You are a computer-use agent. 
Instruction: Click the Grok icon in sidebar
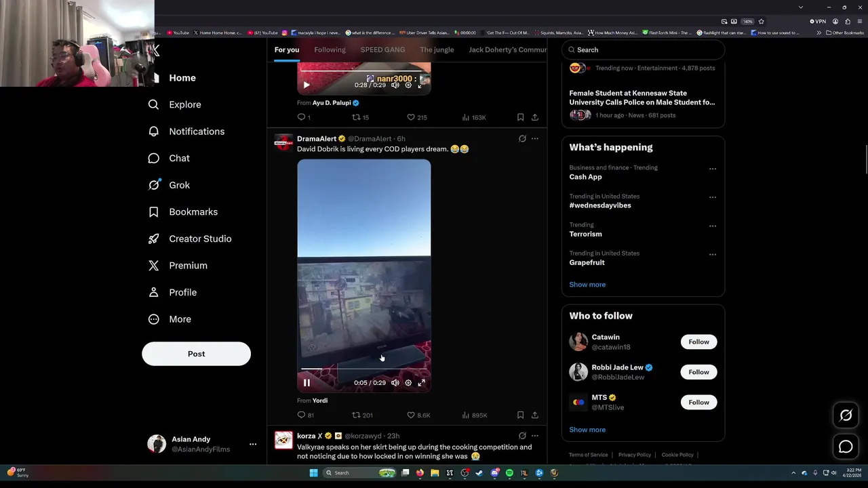tap(154, 185)
